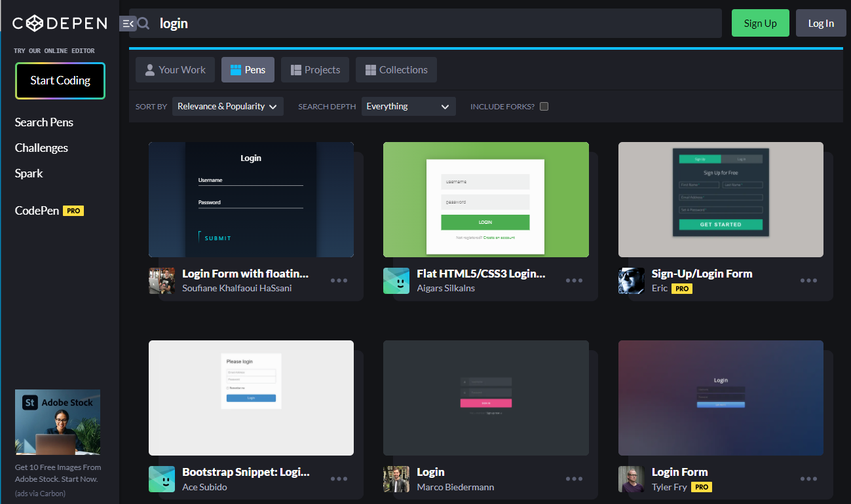Click the PRO badge beside CodePen in sidebar
The width and height of the screenshot is (851, 504).
[x=73, y=211]
